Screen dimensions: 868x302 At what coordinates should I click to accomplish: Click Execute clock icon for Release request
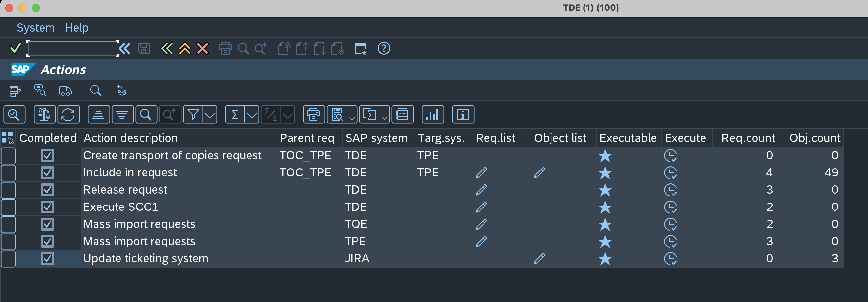point(671,190)
